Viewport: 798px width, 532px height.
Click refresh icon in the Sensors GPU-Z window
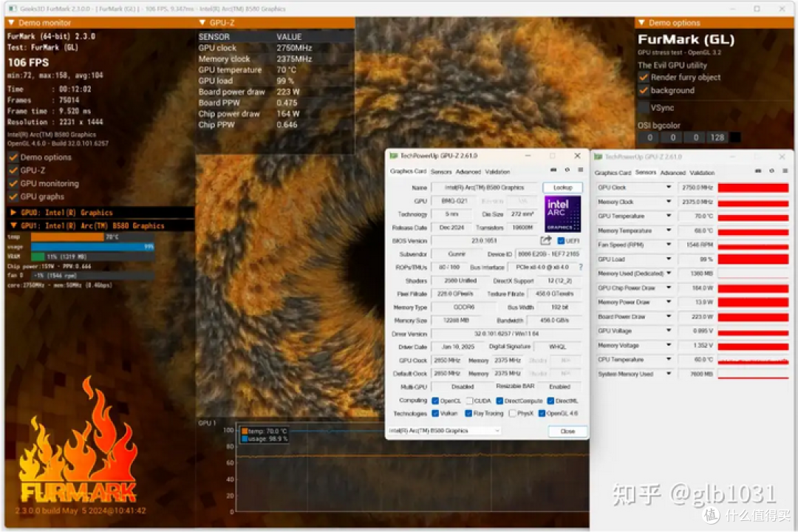(x=771, y=171)
